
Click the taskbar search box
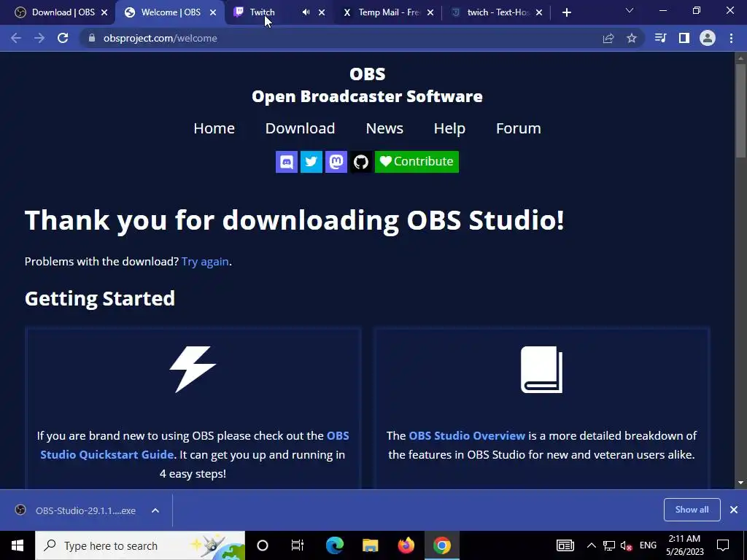click(x=140, y=545)
